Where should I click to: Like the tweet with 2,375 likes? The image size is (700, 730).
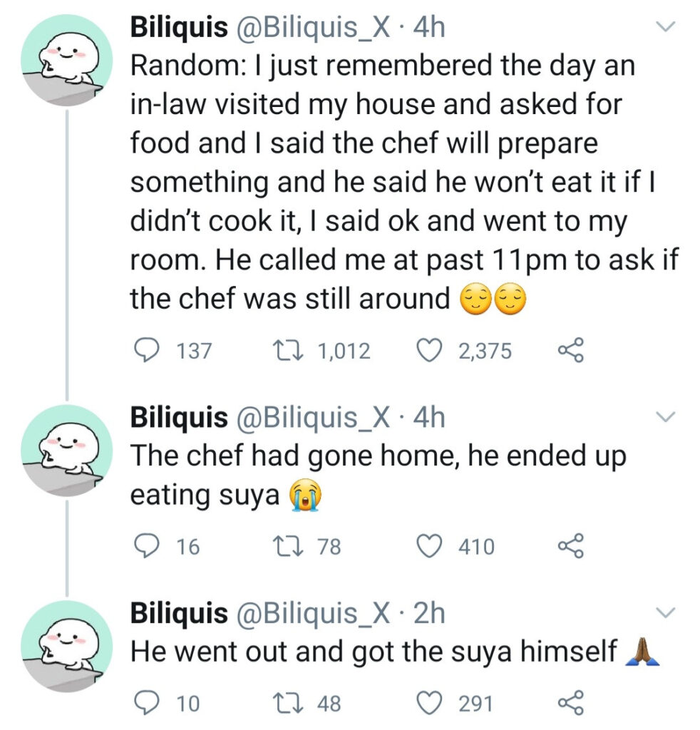pyautogui.click(x=428, y=351)
